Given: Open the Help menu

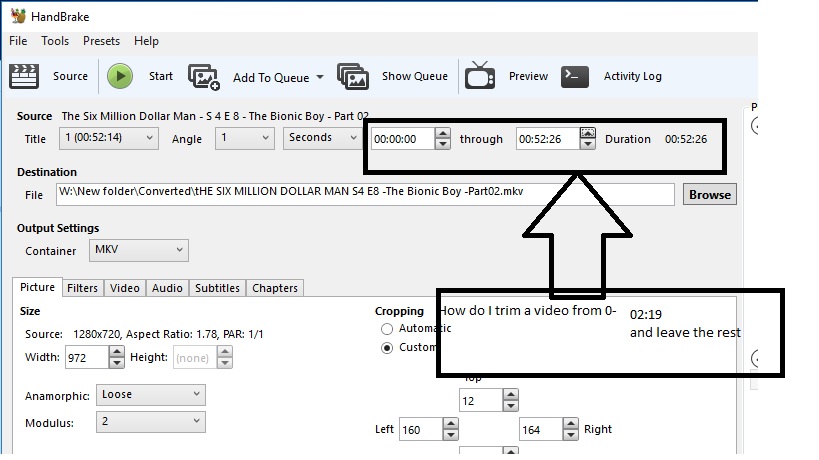Looking at the screenshot, I should click(x=146, y=41).
